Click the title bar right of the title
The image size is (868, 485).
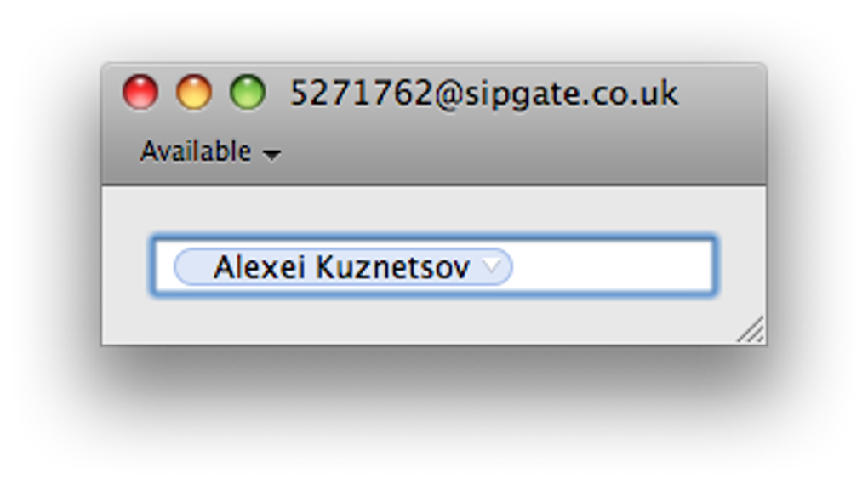pyautogui.click(x=723, y=92)
